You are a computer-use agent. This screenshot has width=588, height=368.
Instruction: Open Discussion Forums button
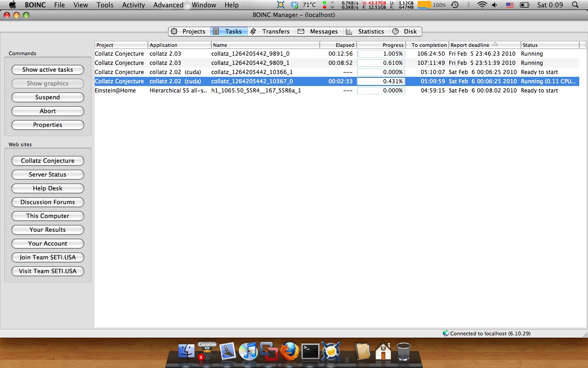click(48, 202)
